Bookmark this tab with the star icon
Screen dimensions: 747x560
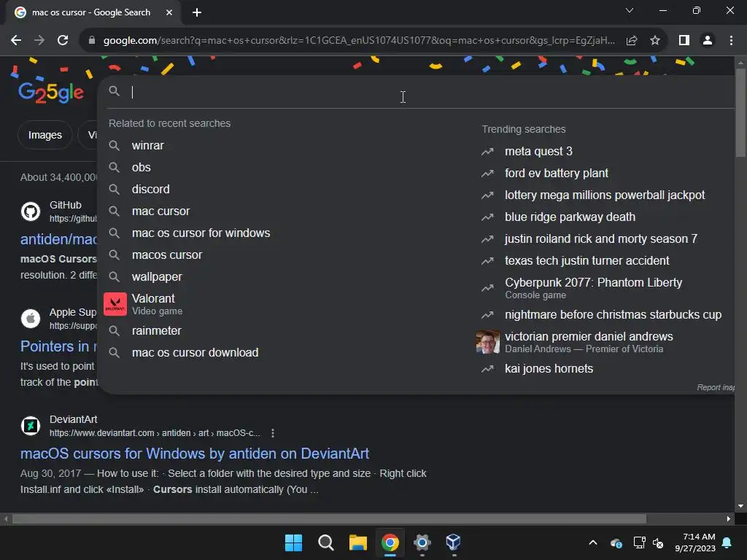point(655,41)
